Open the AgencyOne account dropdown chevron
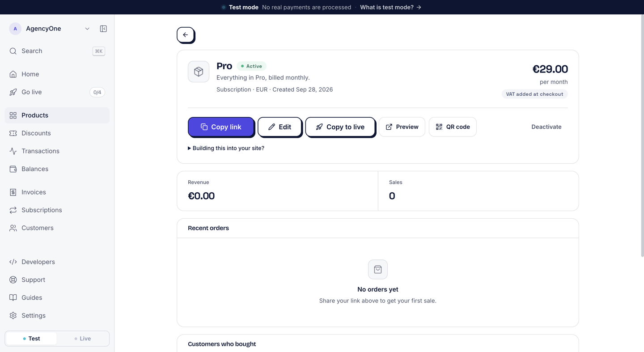The width and height of the screenshot is (644, 352). click(x=87, y=29)
